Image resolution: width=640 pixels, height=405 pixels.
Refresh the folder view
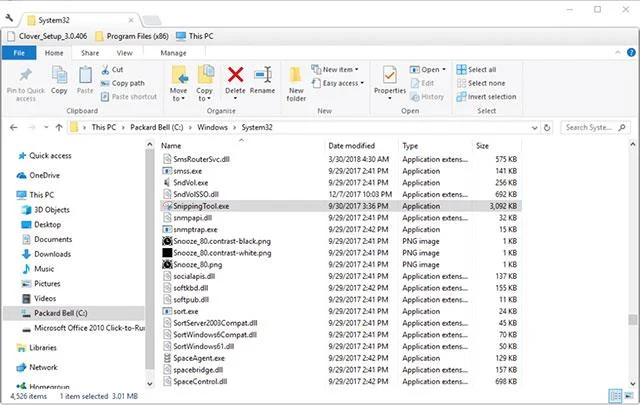coord(547,128)
